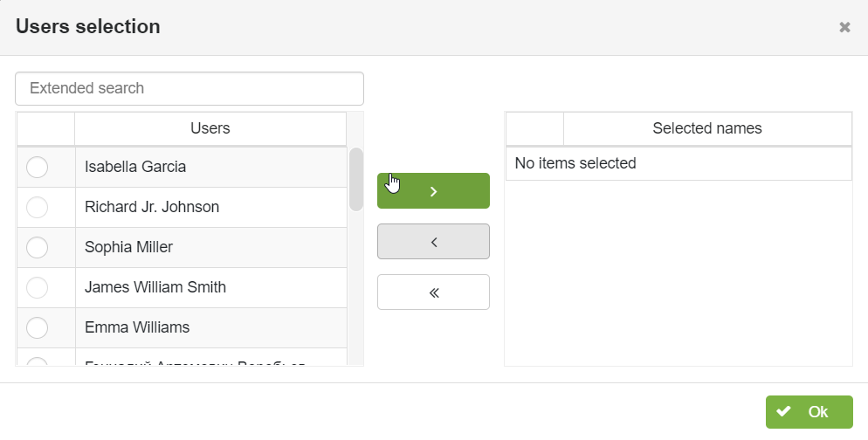868x440 pixels.
Task: Confirm selection with the Ok button
Action: click(x=809, y=412)
